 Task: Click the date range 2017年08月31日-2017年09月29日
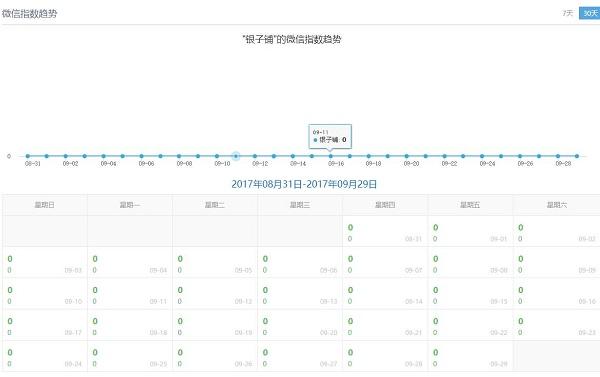pos(304,184)
